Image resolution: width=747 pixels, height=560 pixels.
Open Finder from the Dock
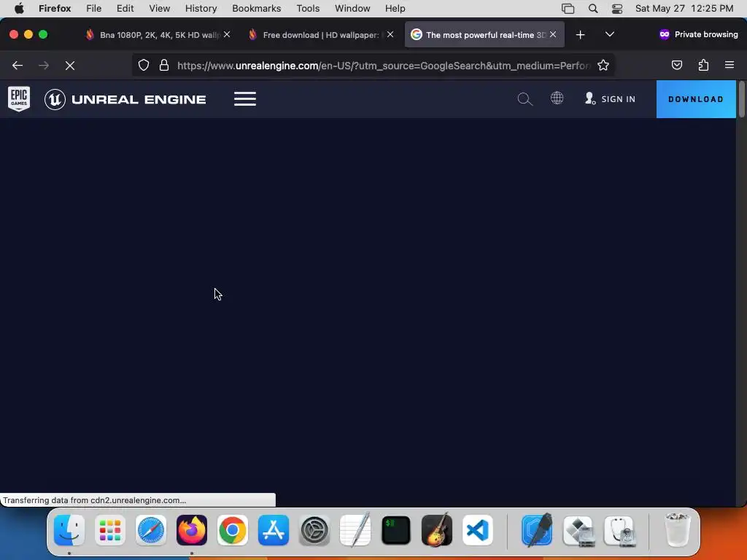point(69,530)
